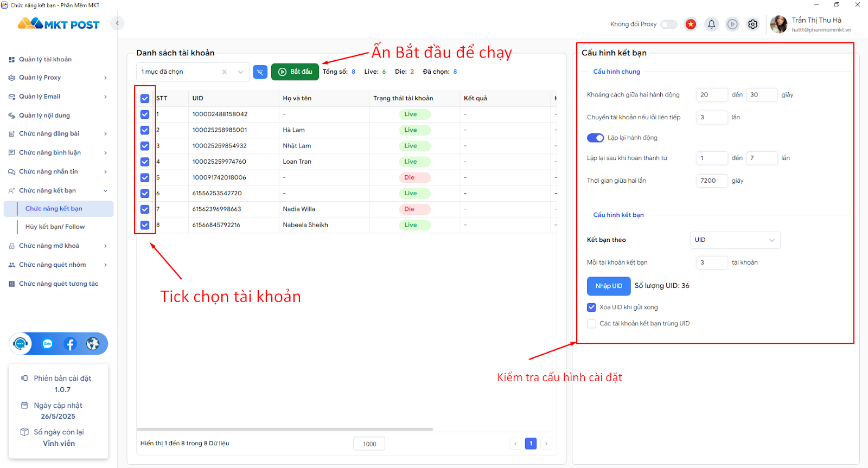Open Chức năng quét nhóm menu
Image resolution: width=868 pixels, height=468 pixels.
pyautogui.click(x=59, y=265)
